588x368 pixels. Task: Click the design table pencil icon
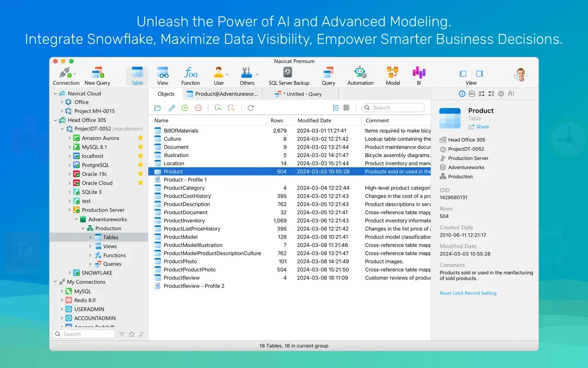(171, 108)
